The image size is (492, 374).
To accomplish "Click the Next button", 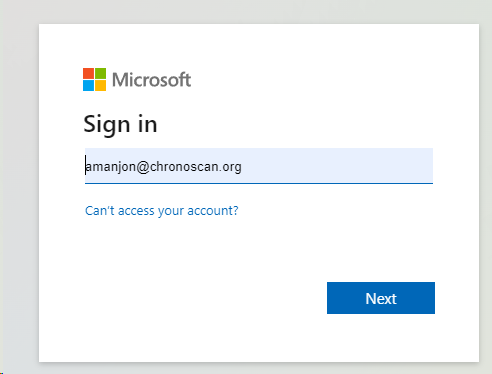I will pyautogui.click(x=381, y=298).
